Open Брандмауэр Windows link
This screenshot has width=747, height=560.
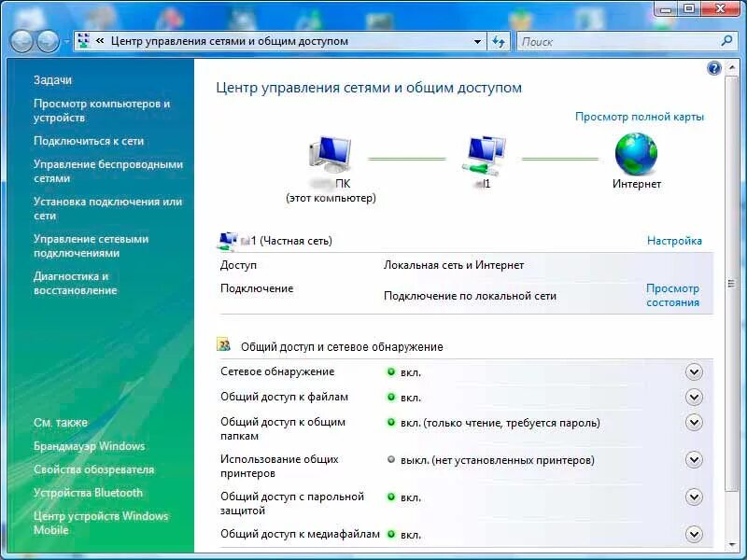(x=89, y=446)
